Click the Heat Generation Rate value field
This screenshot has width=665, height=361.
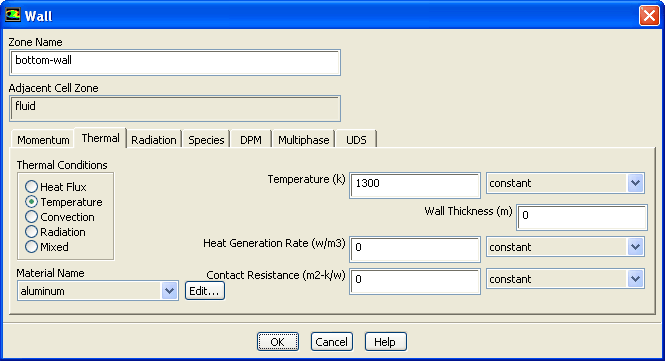click(x=415, y=249)
